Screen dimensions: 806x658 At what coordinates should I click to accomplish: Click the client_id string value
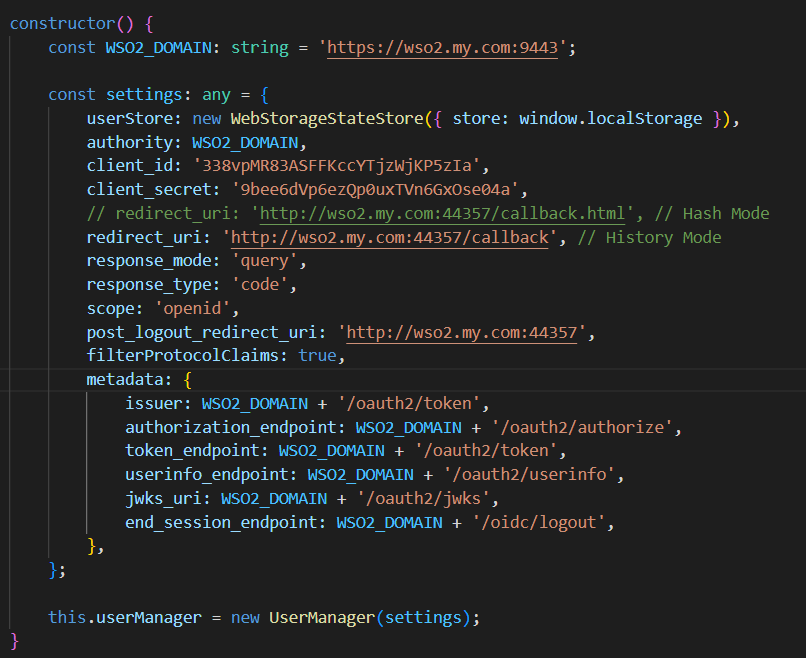coord(336,166)
